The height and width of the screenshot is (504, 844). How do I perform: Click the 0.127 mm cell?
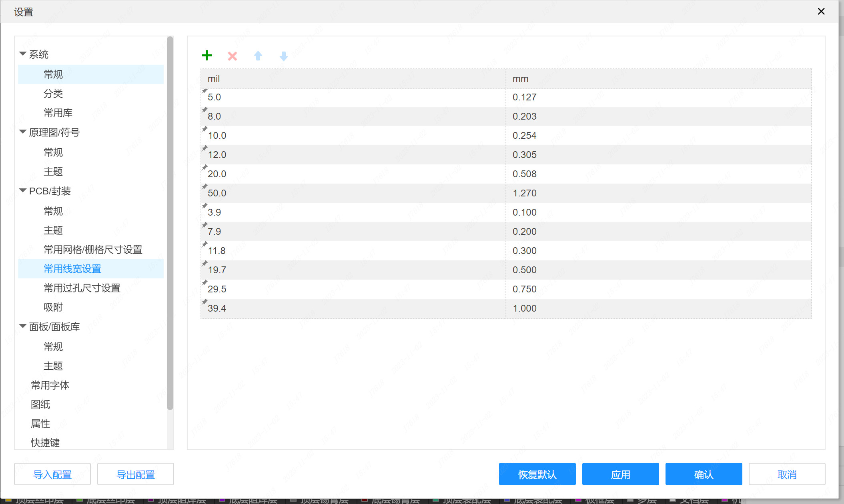pos(659,97)
